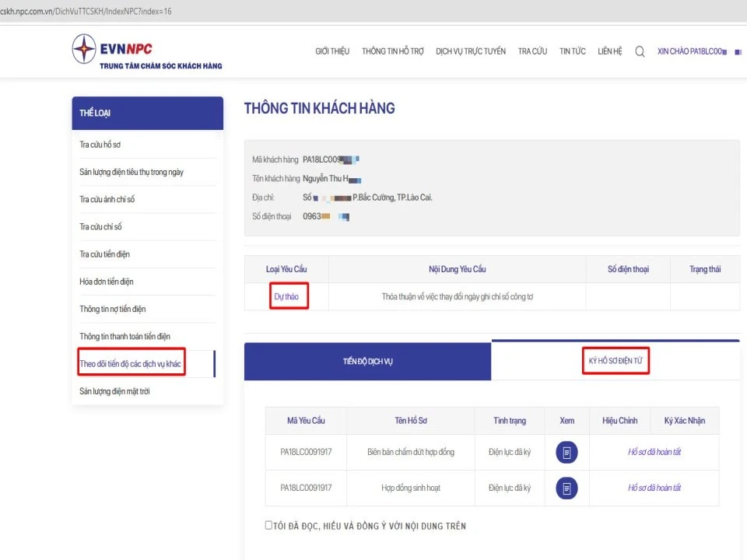
Task: View the Hợp đồng sinh hoạt document icon
Action: pyautogui.click(x=566, y=488)
